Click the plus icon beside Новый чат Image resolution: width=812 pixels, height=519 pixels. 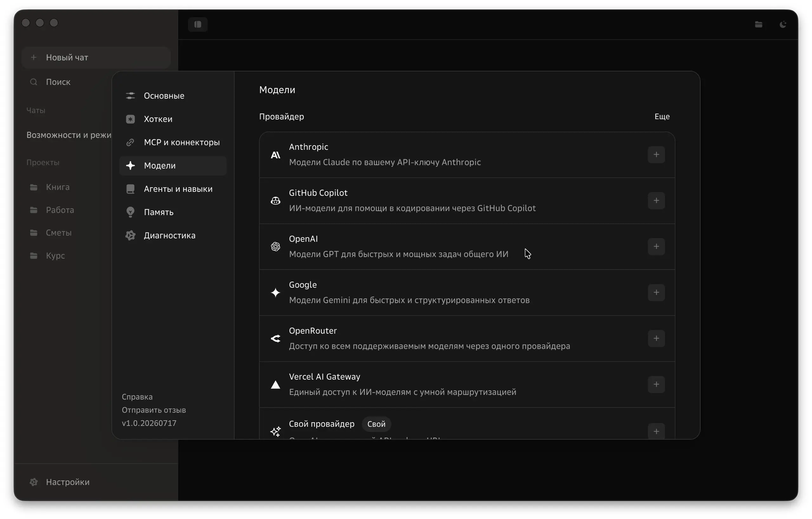tap(33, 57)
